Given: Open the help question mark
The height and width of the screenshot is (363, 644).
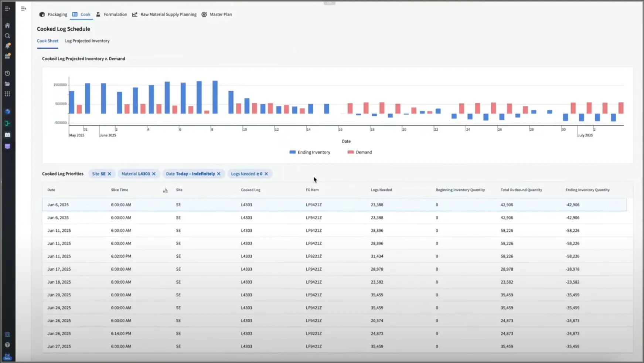Looking at the screenshot, I should click(x=7, y=345).
